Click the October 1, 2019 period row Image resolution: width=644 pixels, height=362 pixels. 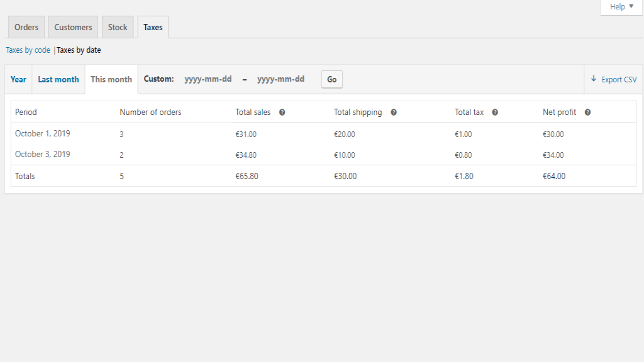pos(42,134)
